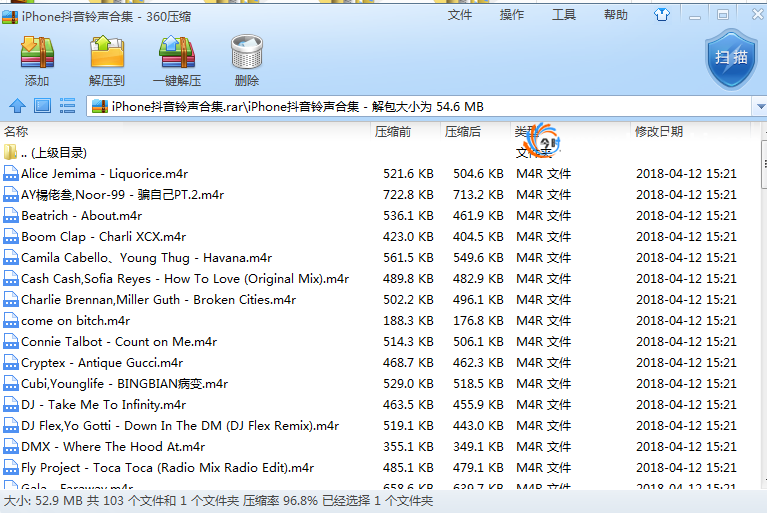Click the 一键解压 (One-click extract) icon
This screenshot has height=513, width=767.
pyautogui.click(x=177, y=52)
